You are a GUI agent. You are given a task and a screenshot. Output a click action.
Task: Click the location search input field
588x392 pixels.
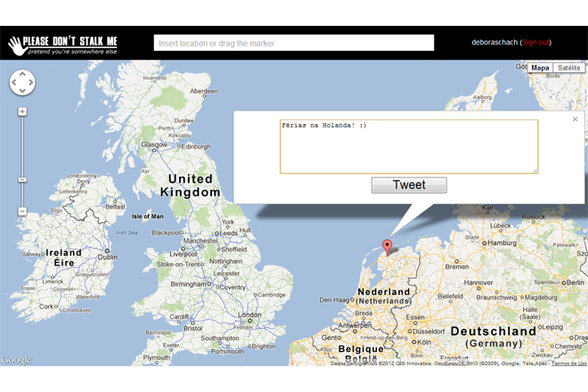(294, 43)
